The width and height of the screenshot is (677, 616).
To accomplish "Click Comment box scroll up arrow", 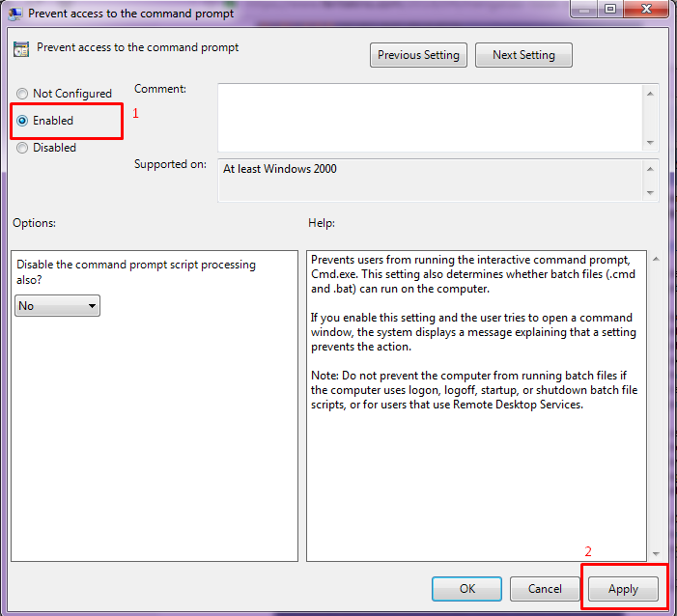I will coord(650,94).
